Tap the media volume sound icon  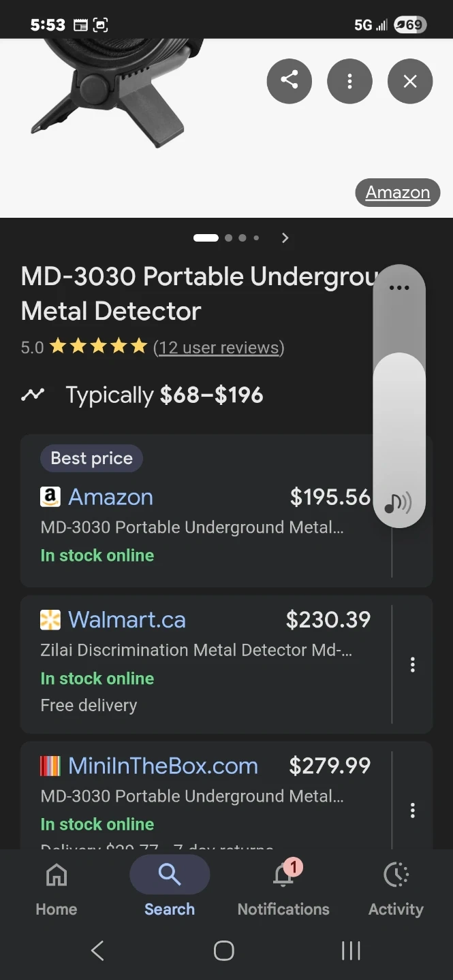pos(399,503)
